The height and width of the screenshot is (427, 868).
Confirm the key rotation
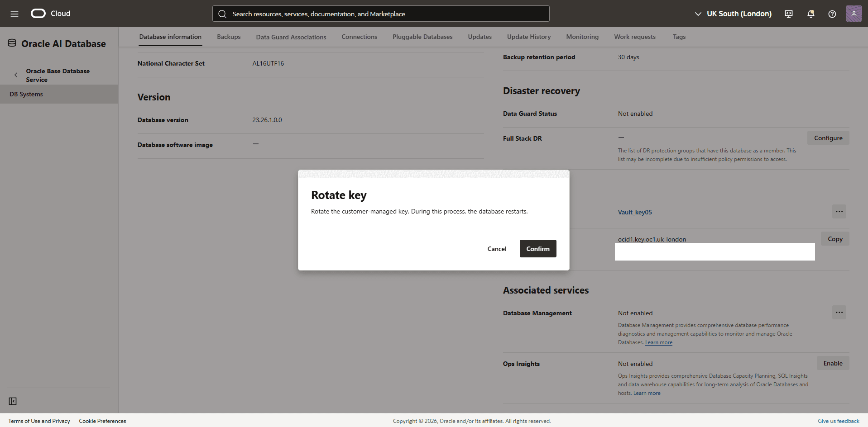point(538,249)
